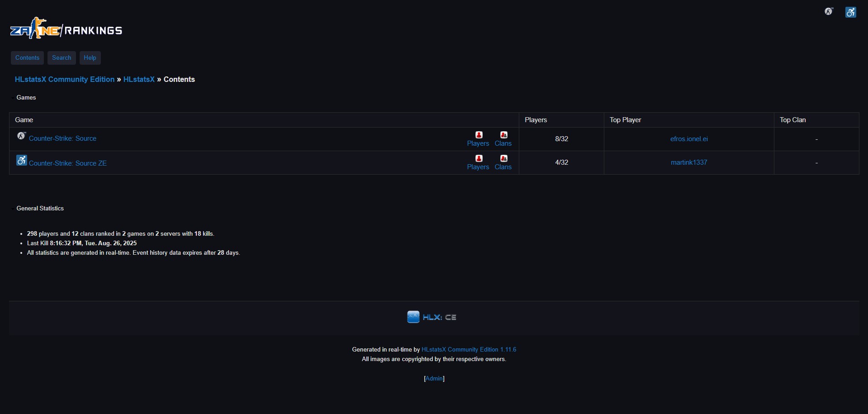Open the Counter-Strike: Source game link
This screenshot has height=414, width=868.
pyautogui.click(x=62, y=138)
